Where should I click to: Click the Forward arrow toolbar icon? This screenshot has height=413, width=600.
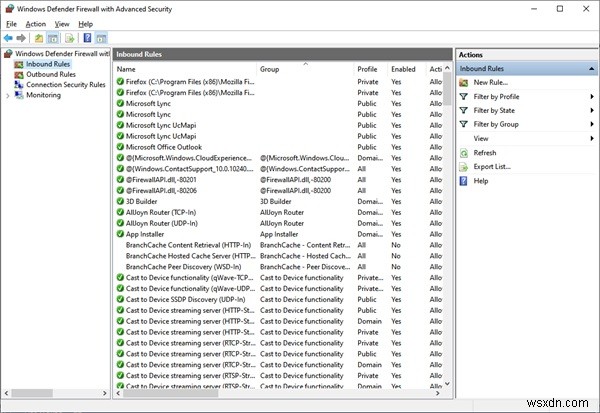21,38
